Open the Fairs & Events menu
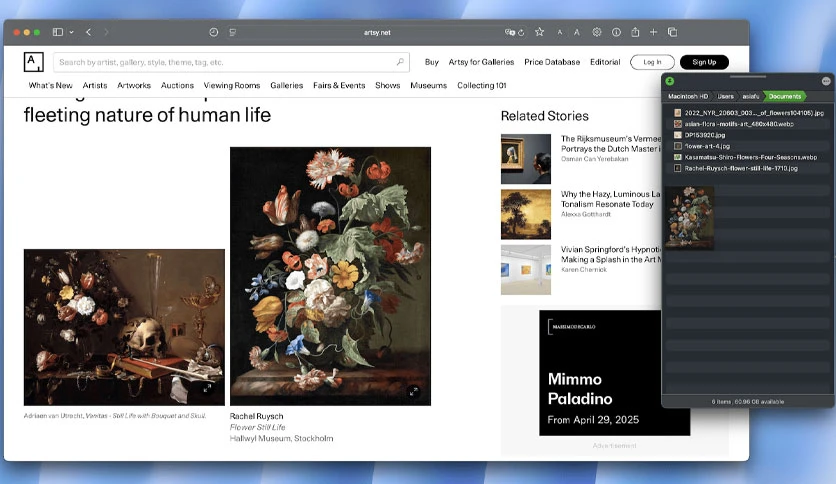The width and height of the screenshot is (836, 484). click(x=339, y=85)
